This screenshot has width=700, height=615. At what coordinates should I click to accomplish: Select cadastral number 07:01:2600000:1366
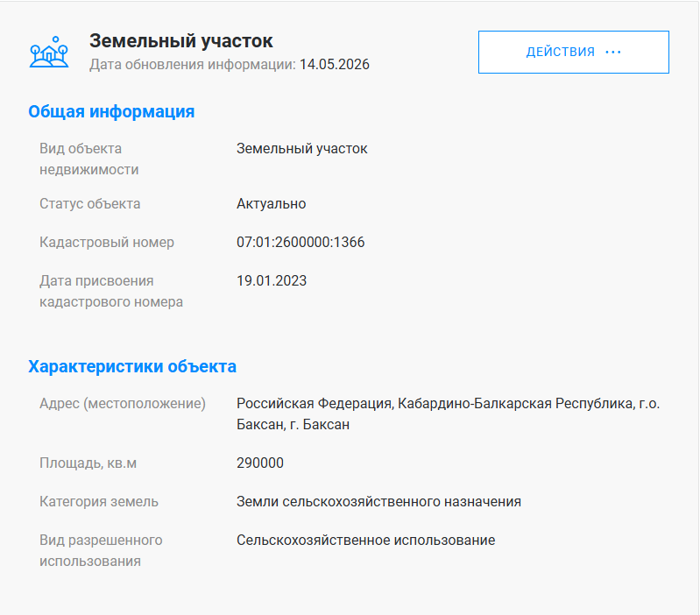301,242
